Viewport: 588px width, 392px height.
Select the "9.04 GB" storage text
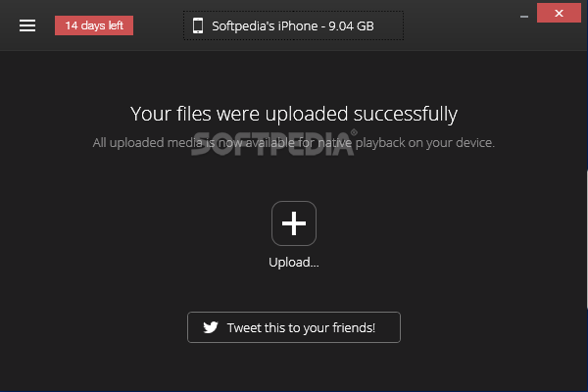coord(351,25)
